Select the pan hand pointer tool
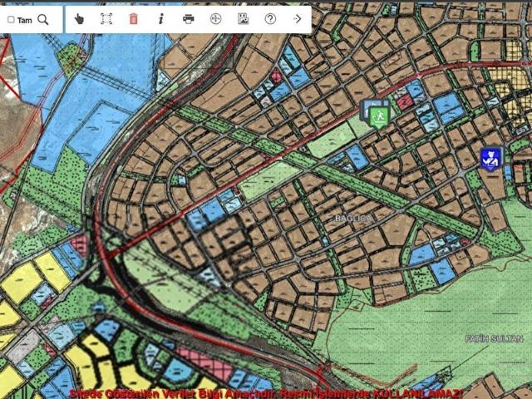532x399 pixels. (79, 19)
